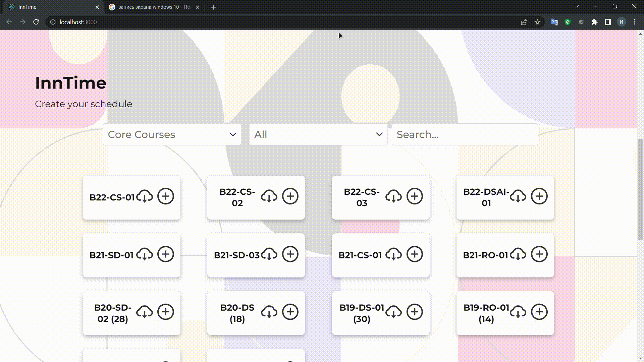Viewport: 644px width, 362px height.
Task: Expand the All filter dropdown
Action: click(x=318, y=134)
